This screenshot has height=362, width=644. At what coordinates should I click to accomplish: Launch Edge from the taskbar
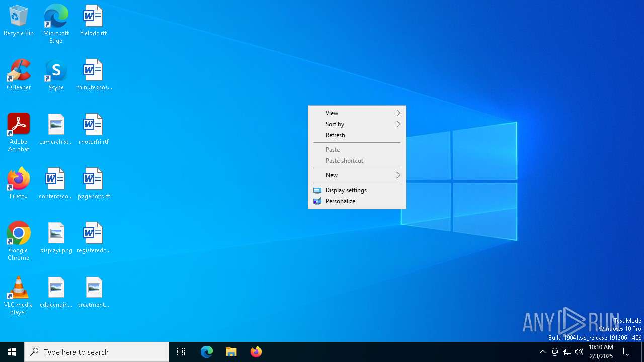207,352
